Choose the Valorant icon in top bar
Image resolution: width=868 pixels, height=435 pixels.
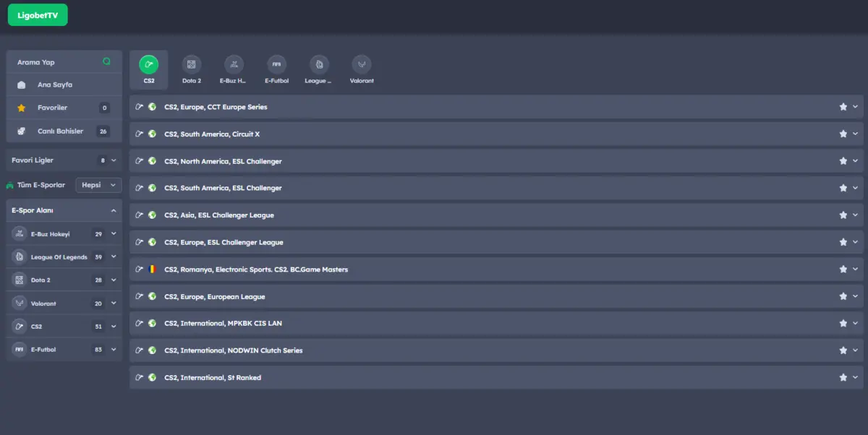coord(361,64)
